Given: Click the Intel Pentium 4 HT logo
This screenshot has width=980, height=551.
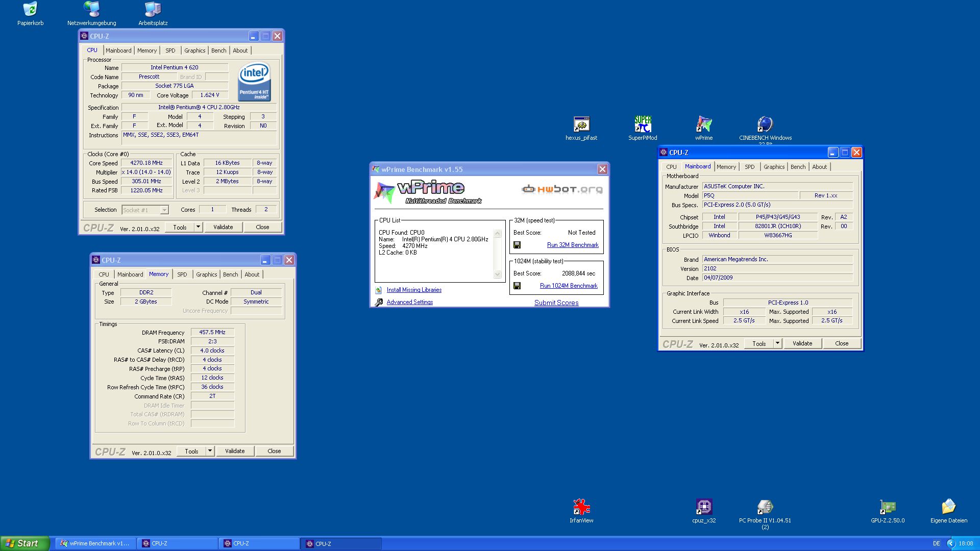Looking at the screenshot, I should point(254,82).
